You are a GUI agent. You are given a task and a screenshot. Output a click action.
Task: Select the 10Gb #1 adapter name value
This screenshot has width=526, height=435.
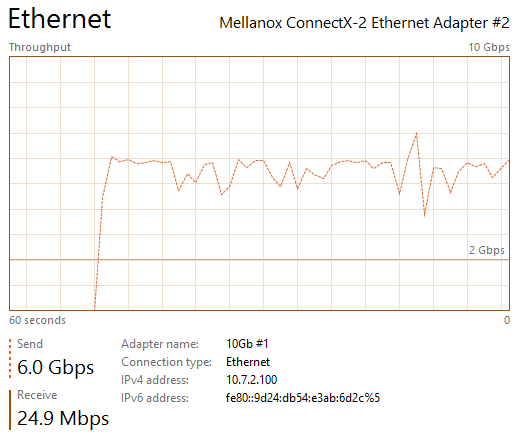[x=247, y=344]
